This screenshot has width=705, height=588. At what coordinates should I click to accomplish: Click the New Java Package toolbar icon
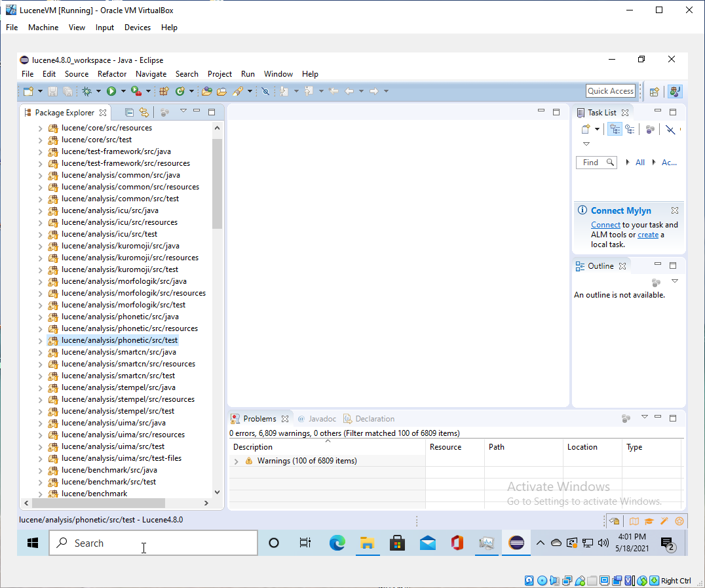tap(164, 91)
